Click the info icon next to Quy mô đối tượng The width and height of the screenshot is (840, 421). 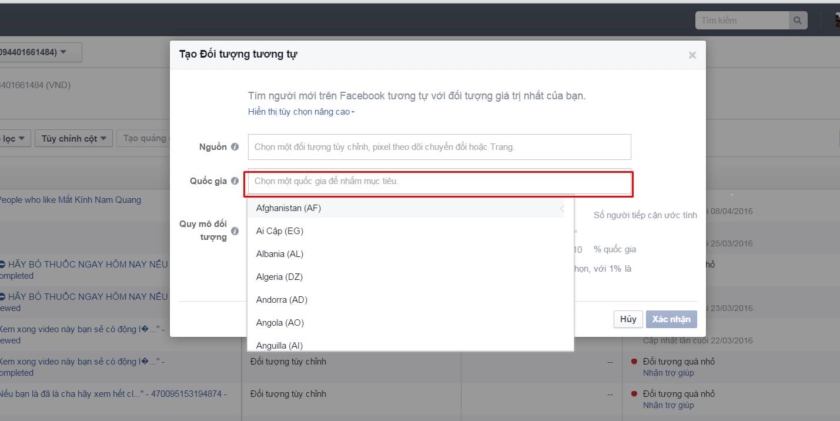(x=235, y=231)
